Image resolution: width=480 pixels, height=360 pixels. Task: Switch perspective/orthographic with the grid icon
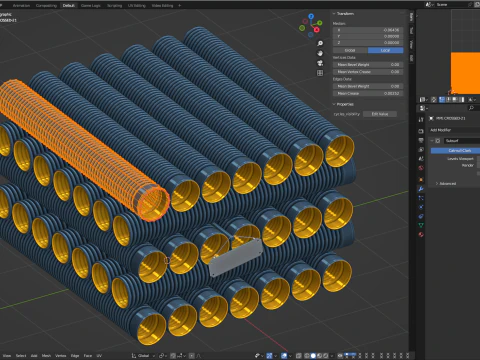(320, 73)
